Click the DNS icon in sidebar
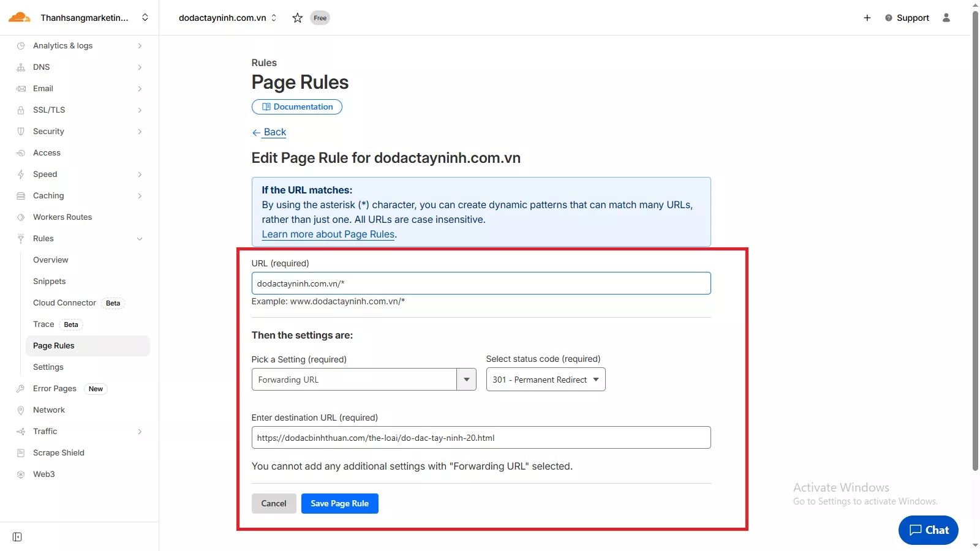The height and width of the screenshot is (551, 980). pyautogui.click(x=21, y=67)
